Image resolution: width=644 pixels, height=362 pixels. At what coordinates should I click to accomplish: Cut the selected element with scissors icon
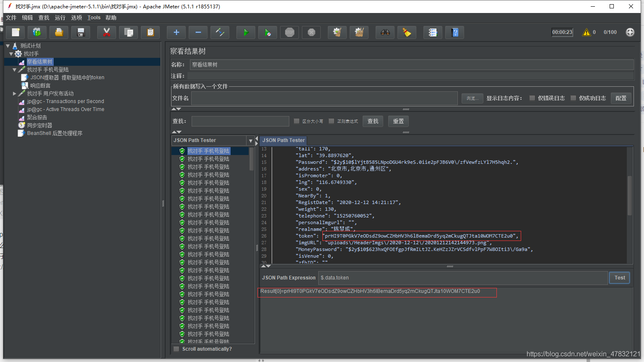107,32
